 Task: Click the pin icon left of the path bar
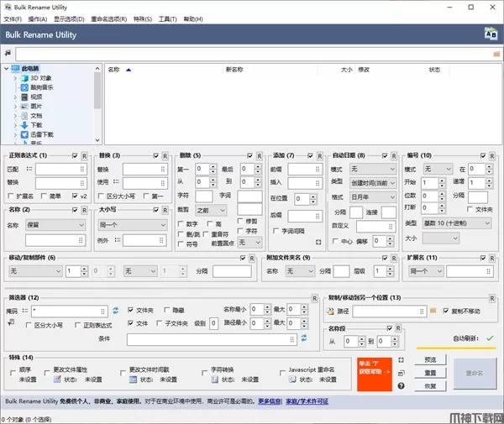pos(8,54)
